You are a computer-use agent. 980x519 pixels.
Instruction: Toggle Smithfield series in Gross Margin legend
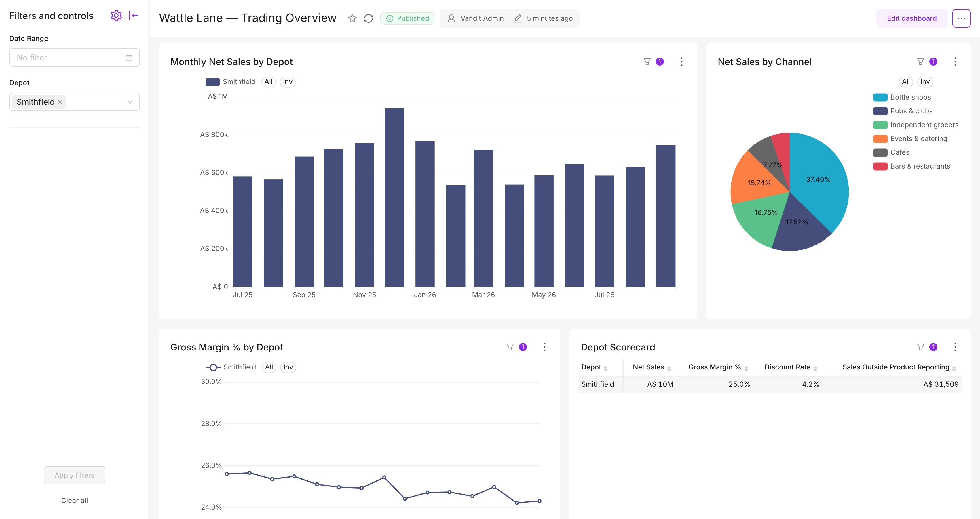point(231,367)
